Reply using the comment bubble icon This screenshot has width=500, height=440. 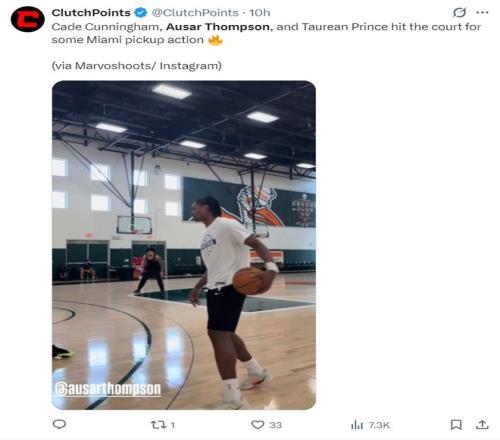point(59,424)
